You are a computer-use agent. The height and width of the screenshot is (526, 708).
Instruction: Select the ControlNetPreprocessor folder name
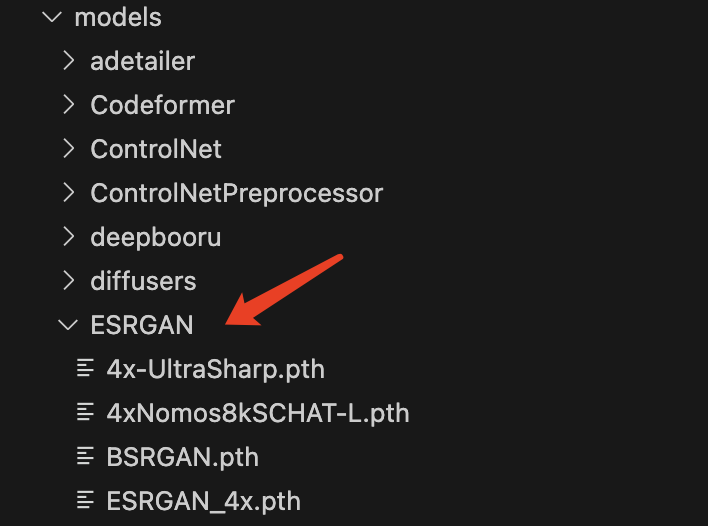point(236,193)
